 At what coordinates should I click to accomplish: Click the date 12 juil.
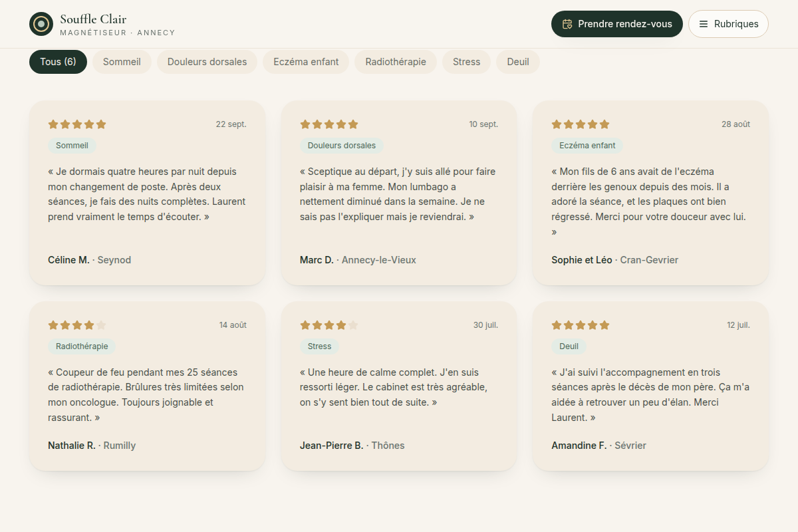point(738,325)
